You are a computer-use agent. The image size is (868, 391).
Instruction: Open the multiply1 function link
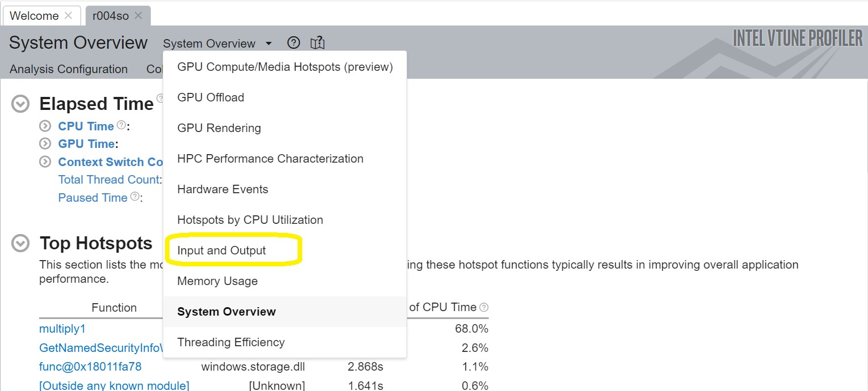coord(62,328)
